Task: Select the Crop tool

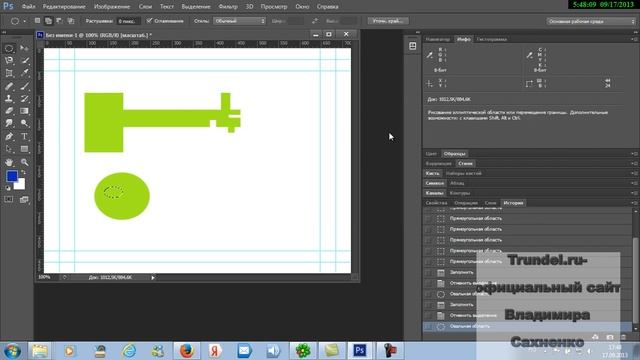Action: pyautogui.click(x=9, y=73)
